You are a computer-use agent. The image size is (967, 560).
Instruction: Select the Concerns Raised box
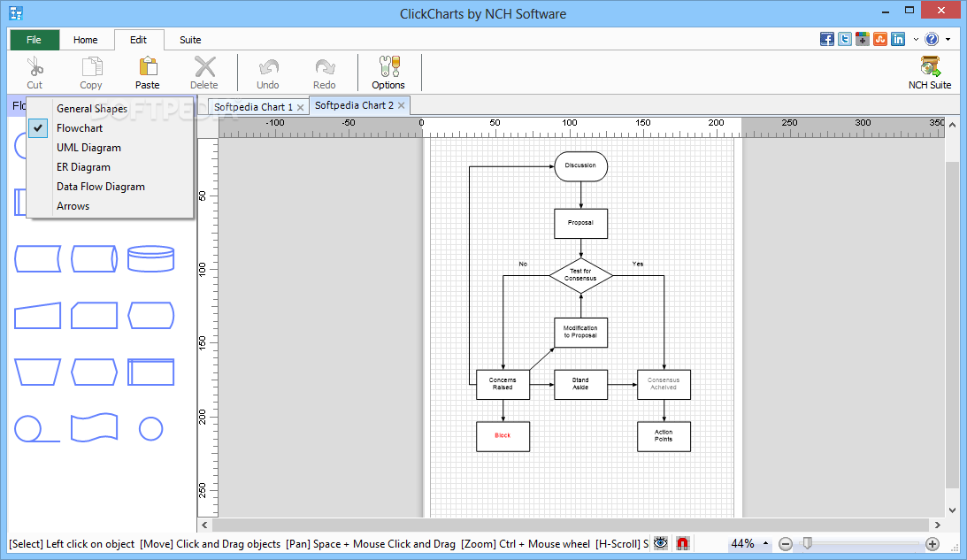[503, 384]
